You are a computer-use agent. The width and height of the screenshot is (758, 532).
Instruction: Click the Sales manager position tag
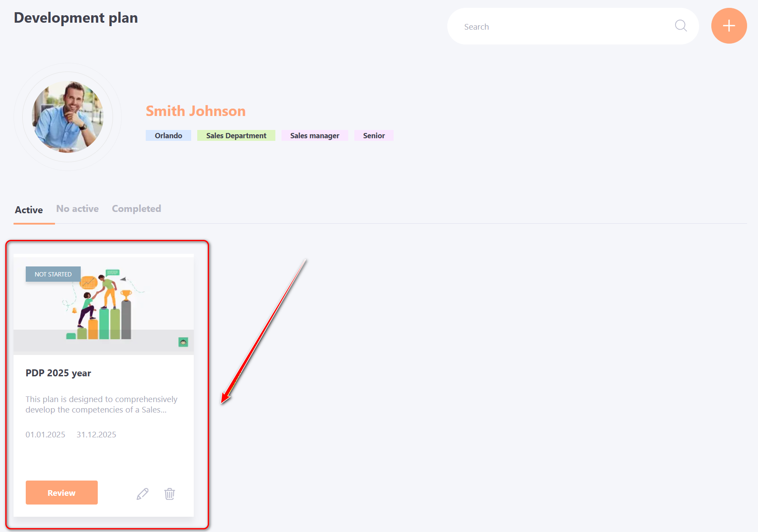[315, 136]
